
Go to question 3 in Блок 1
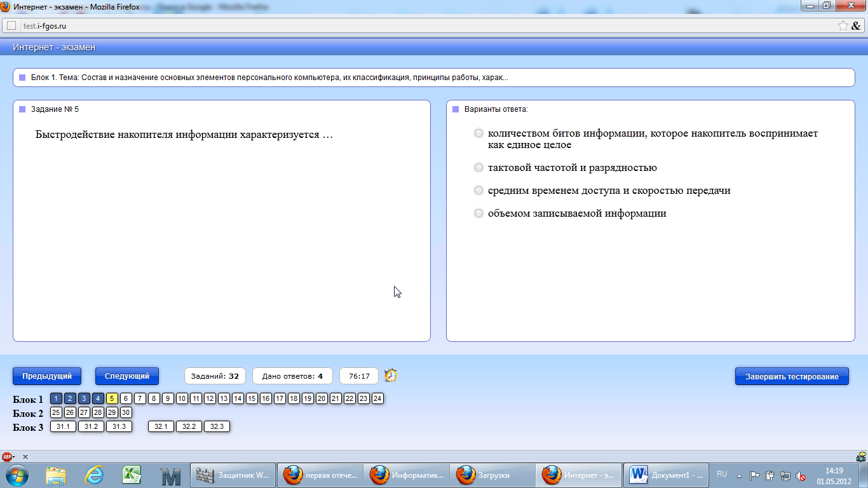(84, 398)
